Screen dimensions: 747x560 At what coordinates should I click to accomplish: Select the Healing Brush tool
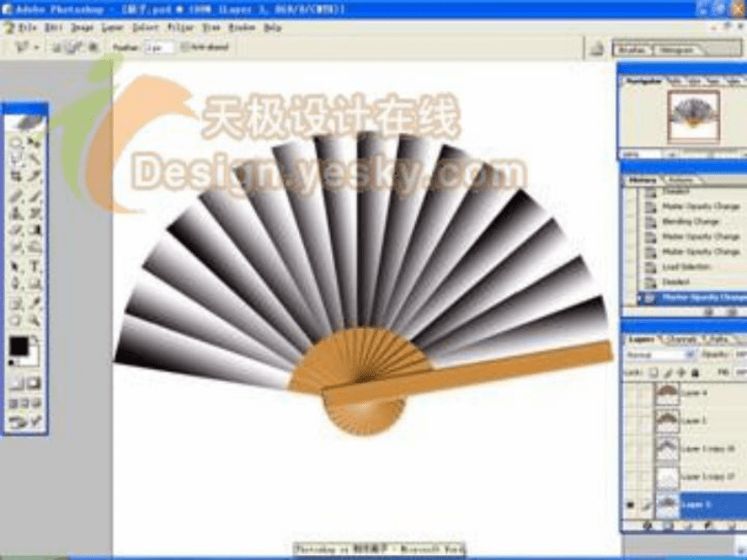coord(17,194)
